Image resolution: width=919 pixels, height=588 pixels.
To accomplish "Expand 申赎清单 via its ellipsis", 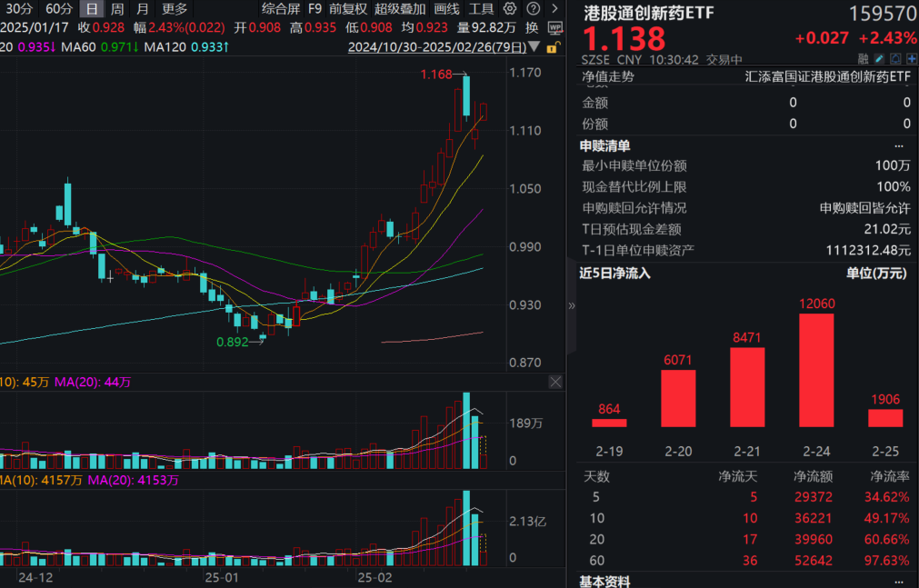I will 899,145.
